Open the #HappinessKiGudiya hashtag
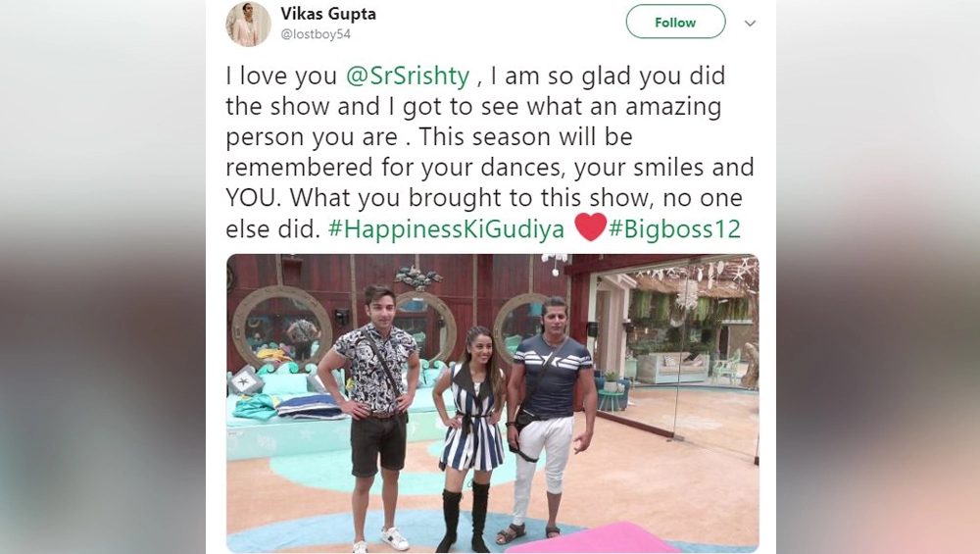The height and width of the screenshot is (554, 980). pyautogui.click(x=446, y=228)
